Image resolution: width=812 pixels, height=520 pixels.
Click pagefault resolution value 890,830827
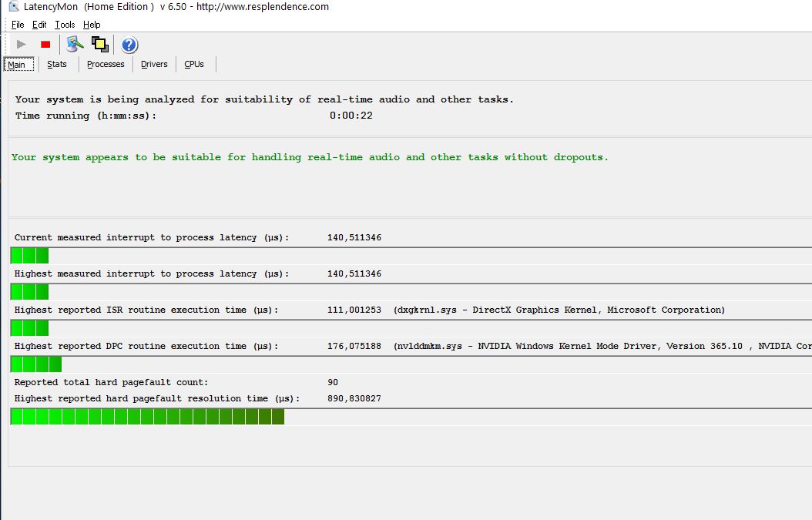pos(354,398)
